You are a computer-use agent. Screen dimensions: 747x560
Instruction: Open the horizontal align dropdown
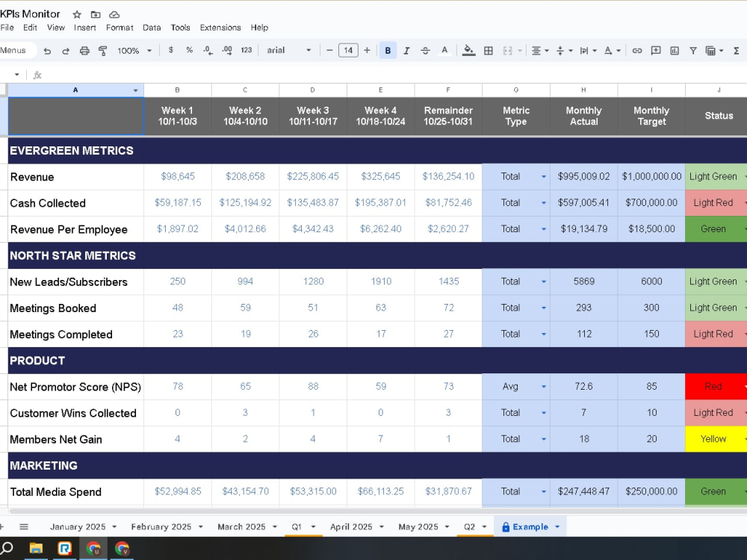[x=540, y=51]
